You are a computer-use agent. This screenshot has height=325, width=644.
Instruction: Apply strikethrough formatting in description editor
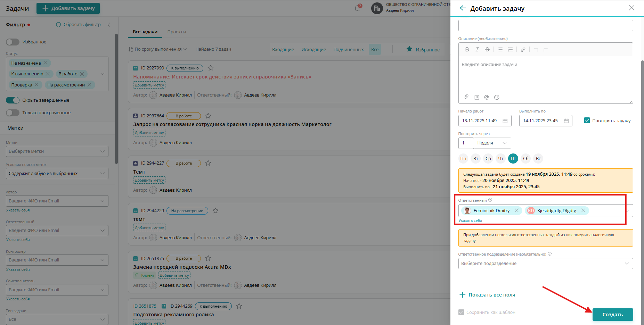tap(487, 50)
